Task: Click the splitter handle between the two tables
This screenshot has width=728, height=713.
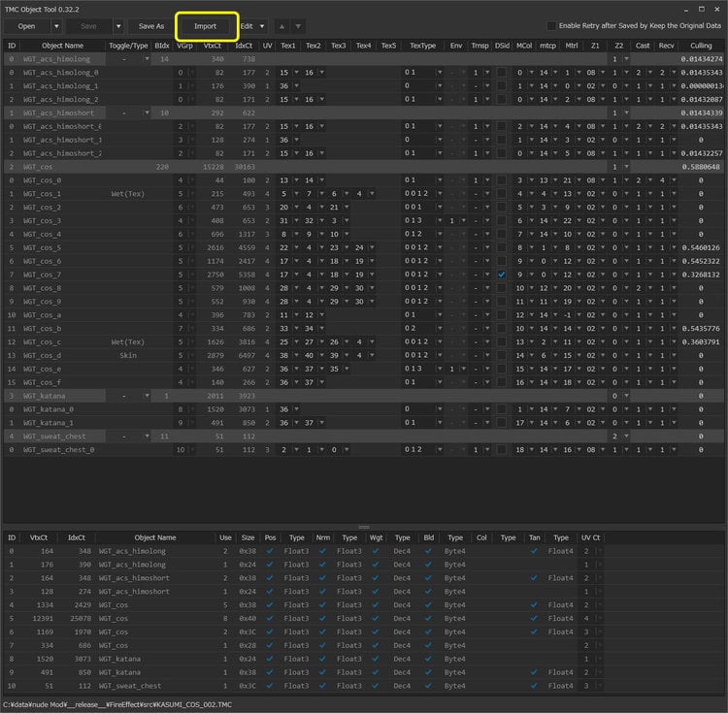Action: click(x=364, y=527)
